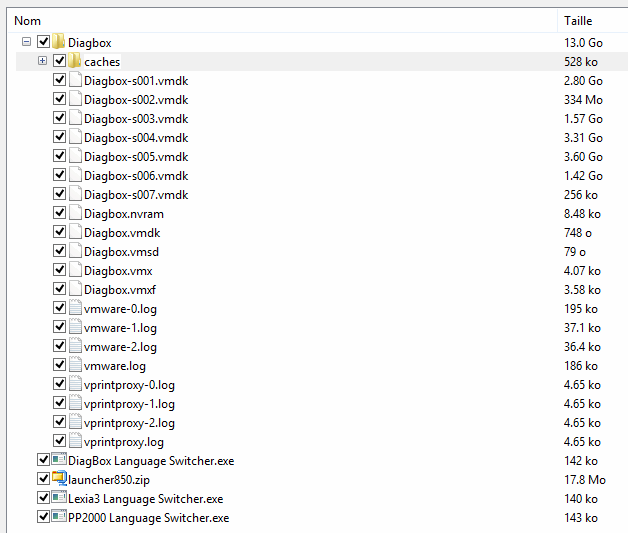Click the Diagbox.vmx file icon
Viewport: 628px width, 533px height.
[x=75, y=270]
